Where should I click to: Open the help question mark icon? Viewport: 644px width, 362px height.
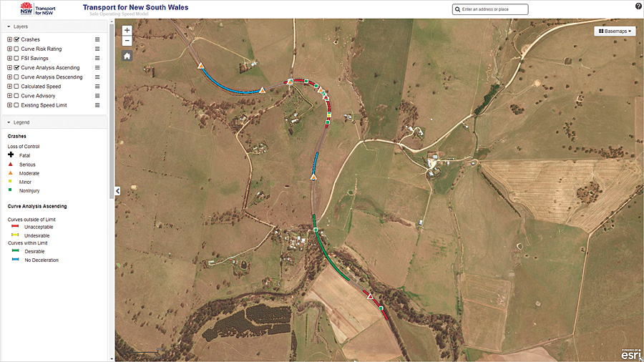tap(638, 6)
